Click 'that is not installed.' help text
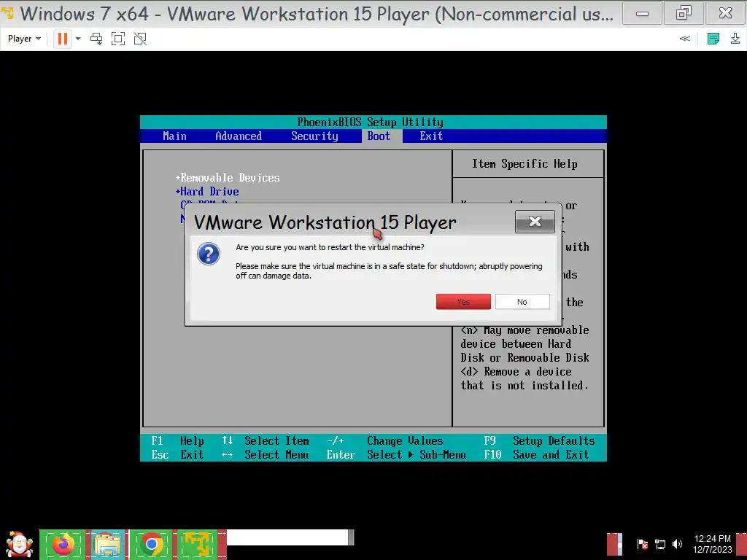 click(525, 385)
